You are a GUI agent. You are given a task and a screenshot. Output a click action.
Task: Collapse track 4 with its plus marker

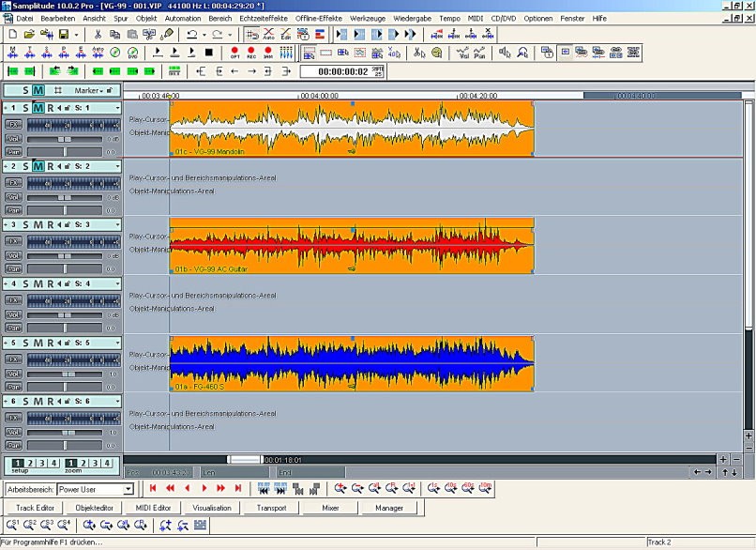pos(6,283)
